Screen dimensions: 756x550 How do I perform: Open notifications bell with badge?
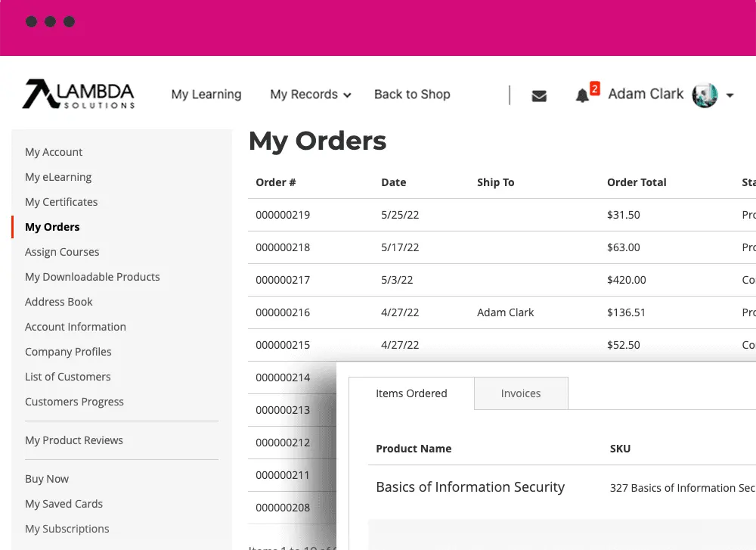tap(587, 93)
